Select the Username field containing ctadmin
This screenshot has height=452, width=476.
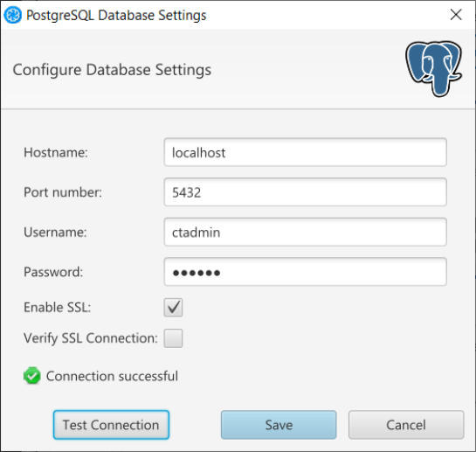click(x=305, y=232)
